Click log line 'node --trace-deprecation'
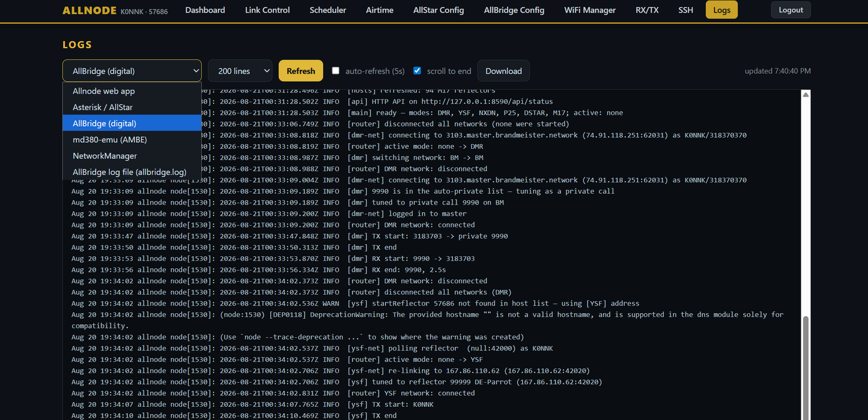Screen dimensions: 868x420 click(298, 337)
